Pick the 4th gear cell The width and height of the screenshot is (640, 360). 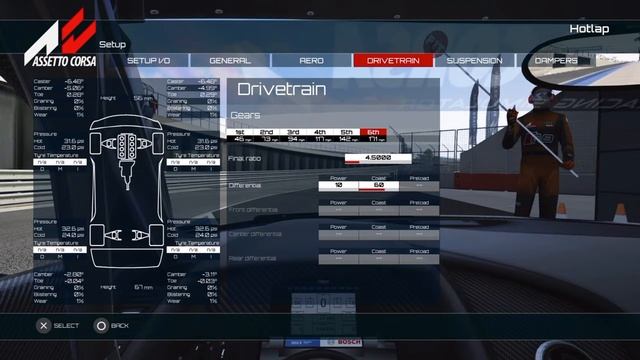pos(320,136)
